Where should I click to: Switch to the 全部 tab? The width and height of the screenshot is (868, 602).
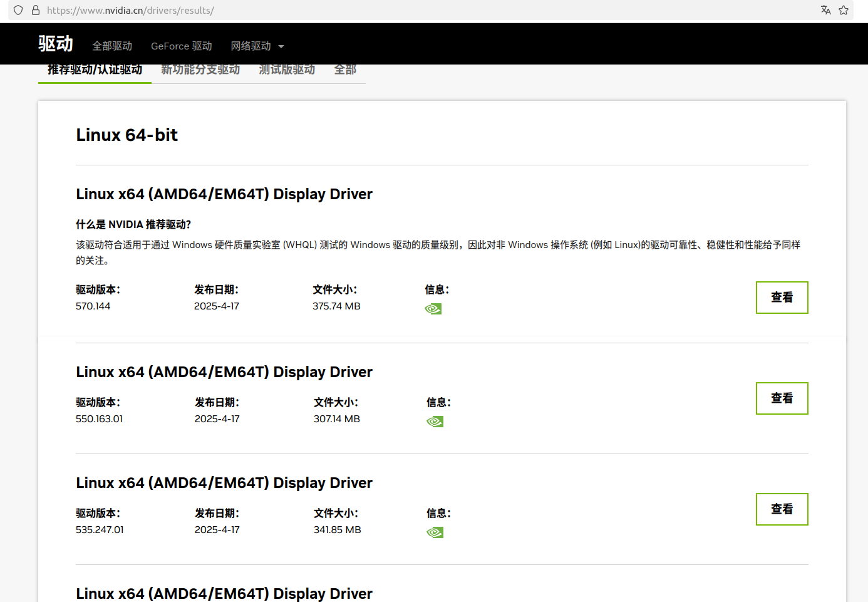point(345,70)
